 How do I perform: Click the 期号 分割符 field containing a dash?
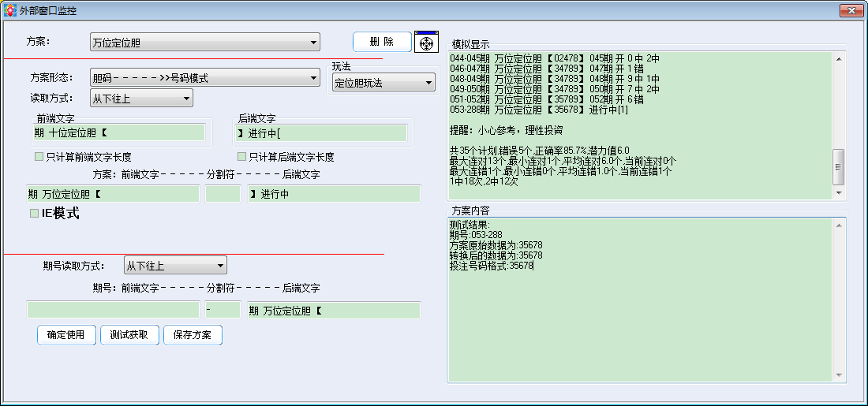coord(223,311)
